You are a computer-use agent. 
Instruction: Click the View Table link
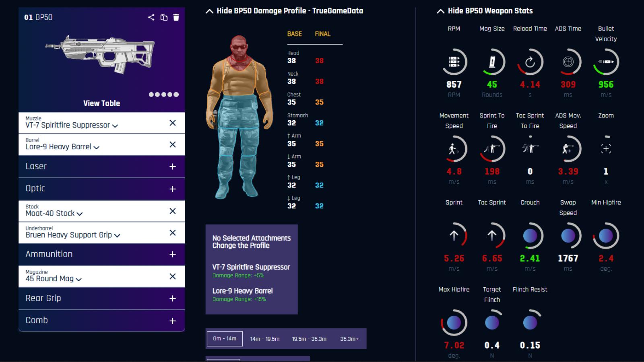pyautogui.click(x=101, y=103)
